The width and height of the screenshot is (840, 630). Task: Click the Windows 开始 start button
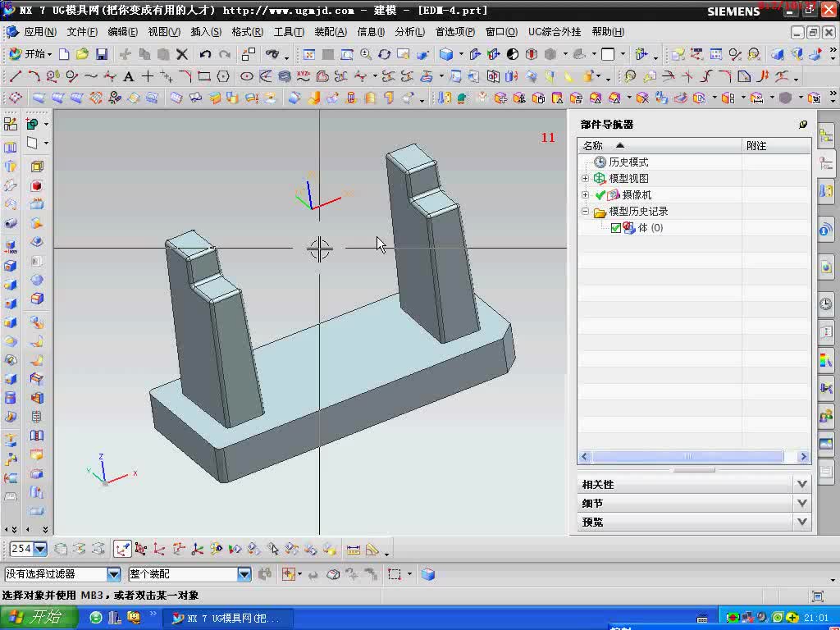39,618
